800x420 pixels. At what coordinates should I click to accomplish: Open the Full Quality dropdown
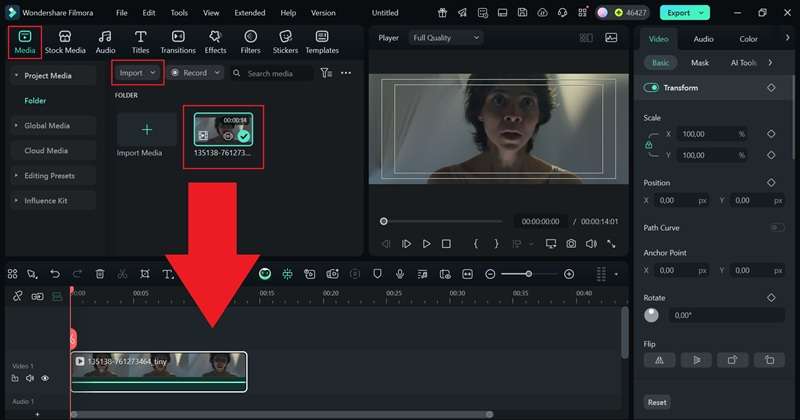pyautogui.click(x=445, y=38)
